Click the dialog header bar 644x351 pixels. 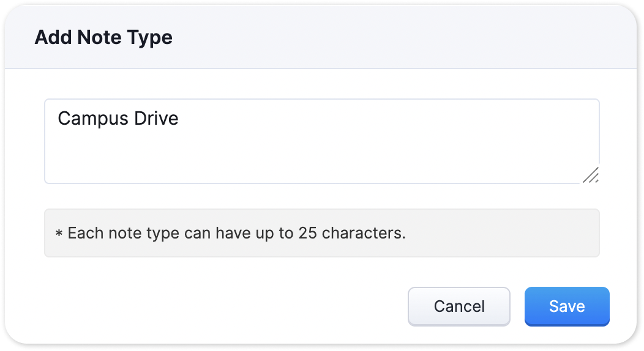click(398, 38)
